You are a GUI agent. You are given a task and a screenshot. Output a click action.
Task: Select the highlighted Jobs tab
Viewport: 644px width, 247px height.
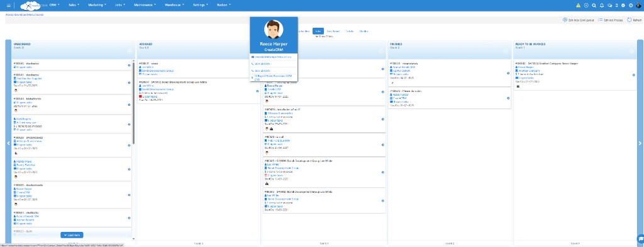pos(318,31)
